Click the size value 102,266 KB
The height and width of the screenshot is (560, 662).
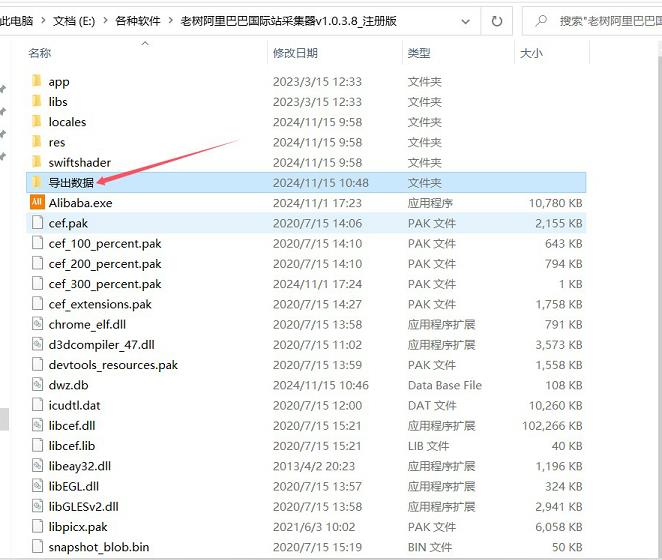(552, 425)
